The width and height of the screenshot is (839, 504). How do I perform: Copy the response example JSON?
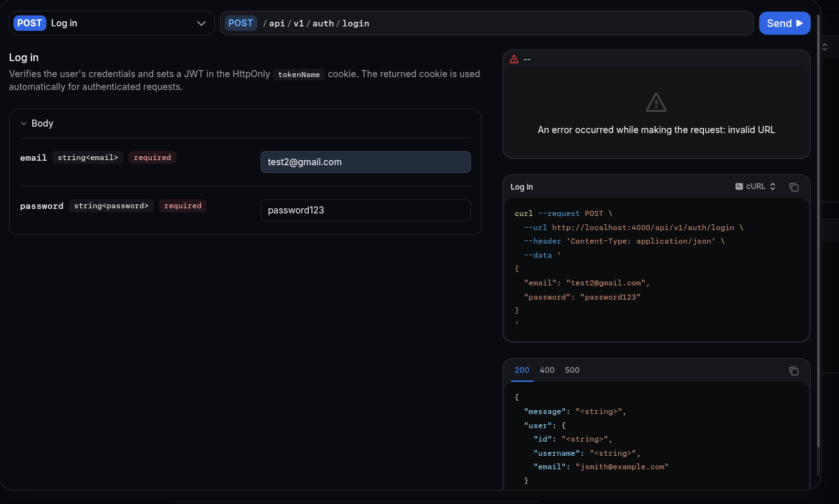coord(794,371)
